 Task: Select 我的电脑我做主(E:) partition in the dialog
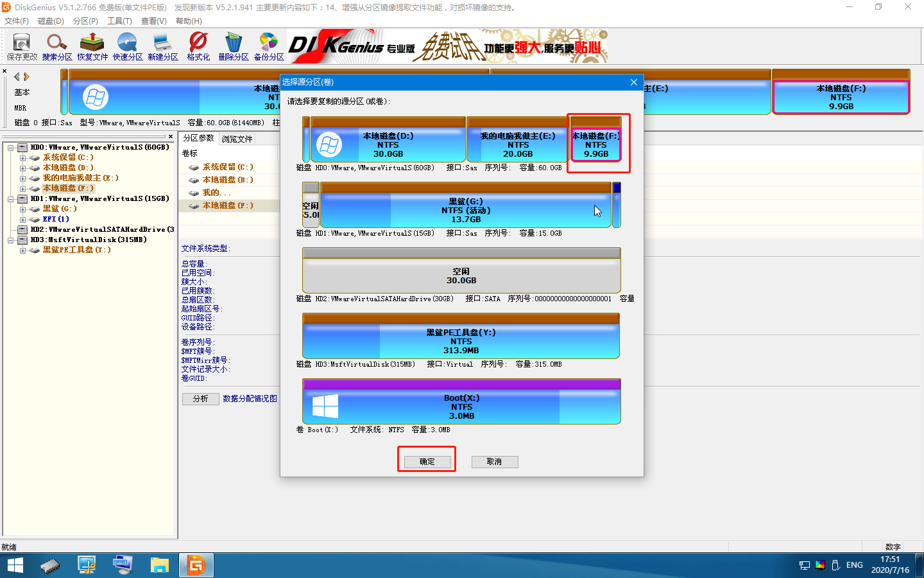517,139
